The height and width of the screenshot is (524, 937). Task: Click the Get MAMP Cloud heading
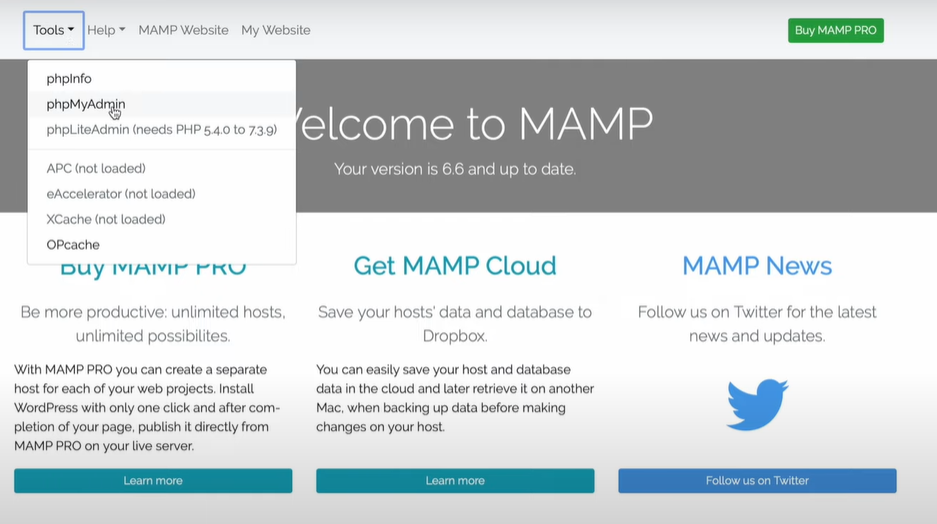(455, 266)
